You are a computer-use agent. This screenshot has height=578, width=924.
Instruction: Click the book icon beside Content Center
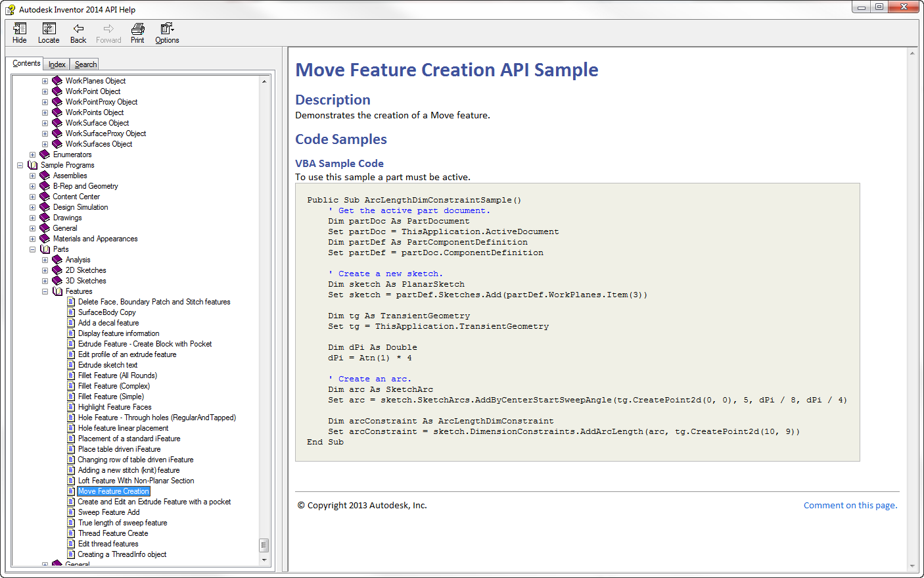(x=45, y=197)
